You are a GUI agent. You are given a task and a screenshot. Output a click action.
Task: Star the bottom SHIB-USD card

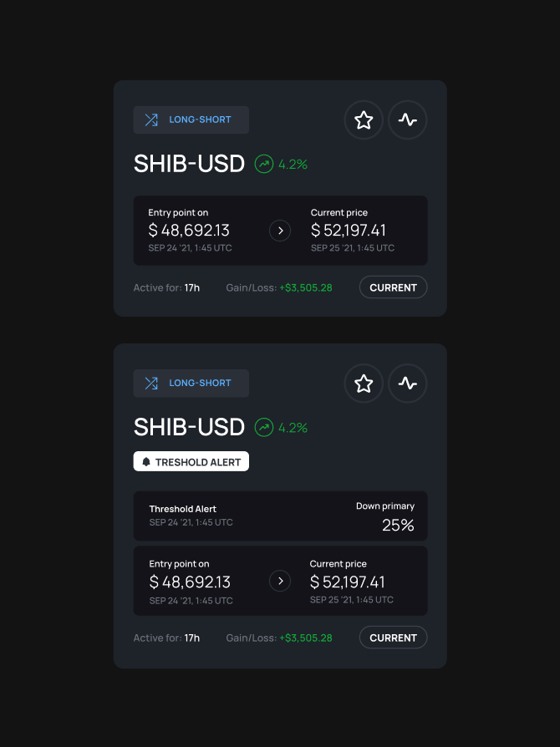tap(364, 384)
